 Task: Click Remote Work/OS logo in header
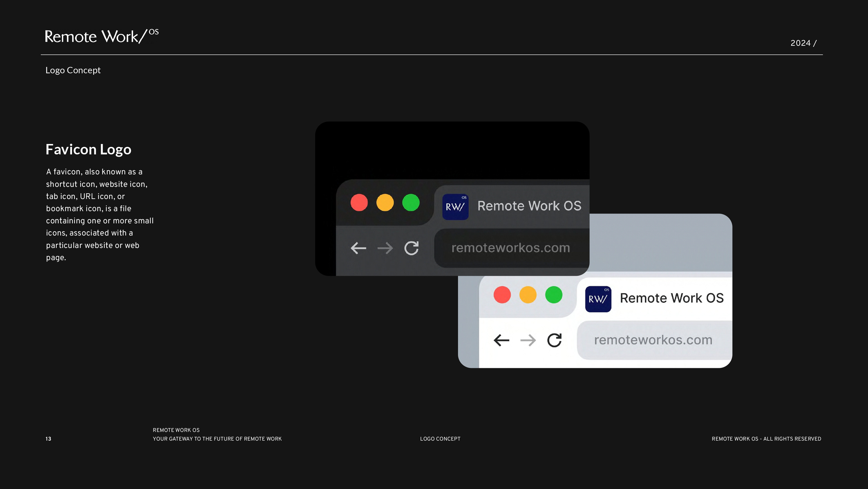(x=101, y=36)
